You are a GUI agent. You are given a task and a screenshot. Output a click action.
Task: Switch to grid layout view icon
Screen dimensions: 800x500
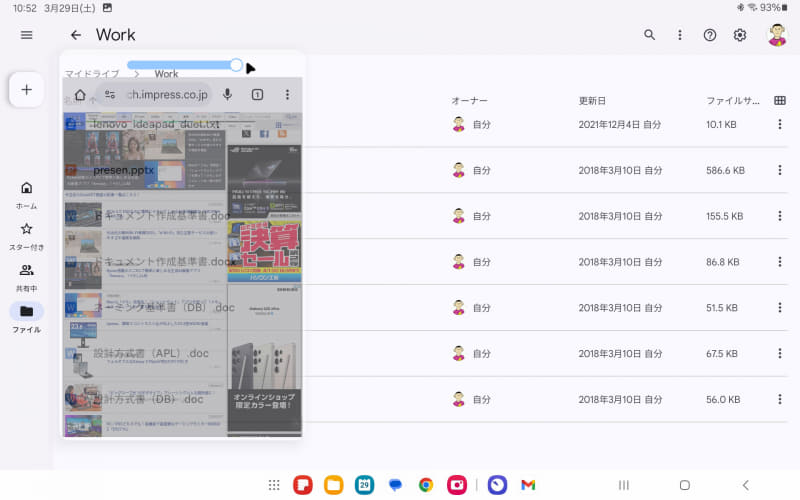[x=780, y=101]
